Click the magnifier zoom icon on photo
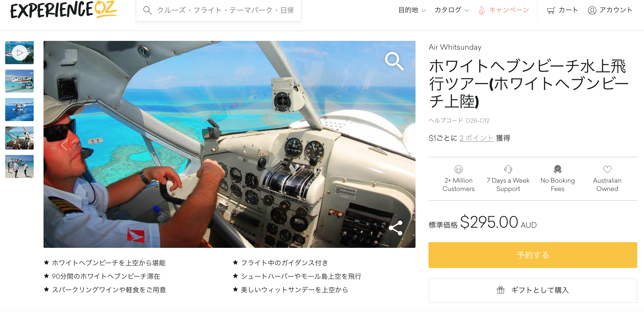Screen dimensions: 644x312 [394, 61]
